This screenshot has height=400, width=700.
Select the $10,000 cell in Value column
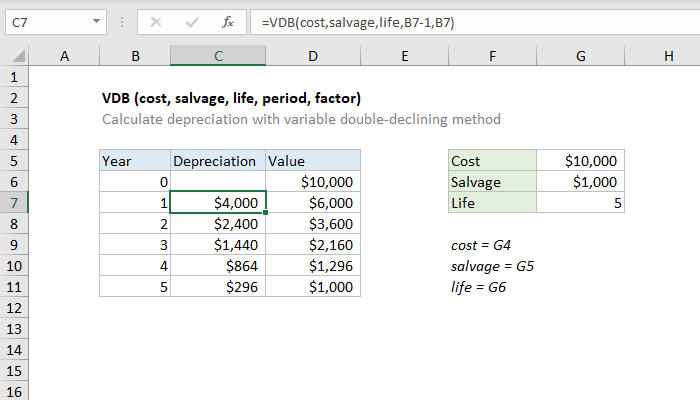click(x=313, y=182)
